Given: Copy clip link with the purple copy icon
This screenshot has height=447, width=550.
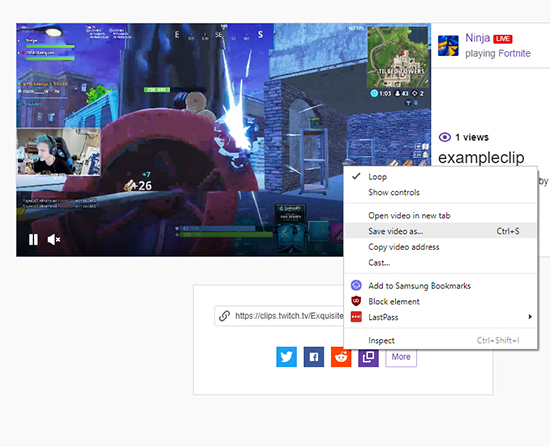Looking at the screenshot, I should (x=368, y=357).
